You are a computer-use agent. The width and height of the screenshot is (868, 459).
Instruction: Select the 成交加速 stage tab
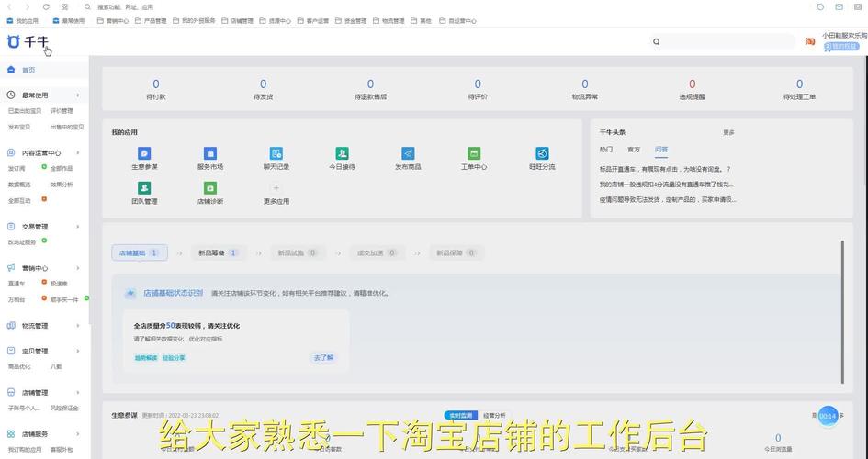click(x=377, y=252)
